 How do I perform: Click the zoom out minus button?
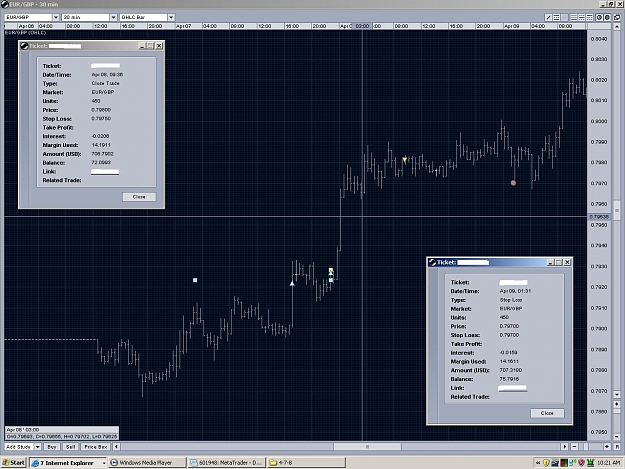574,447
